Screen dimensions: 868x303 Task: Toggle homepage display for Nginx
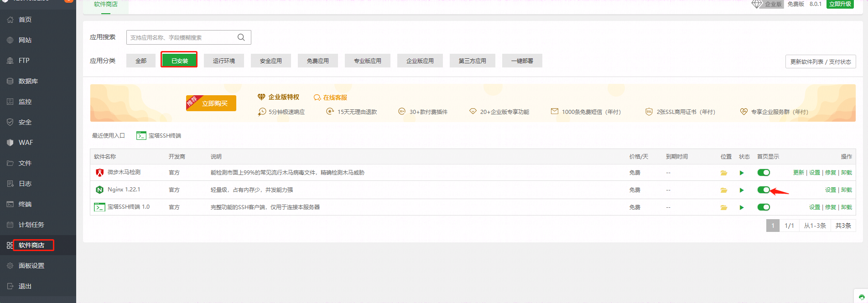coord(764,190)
